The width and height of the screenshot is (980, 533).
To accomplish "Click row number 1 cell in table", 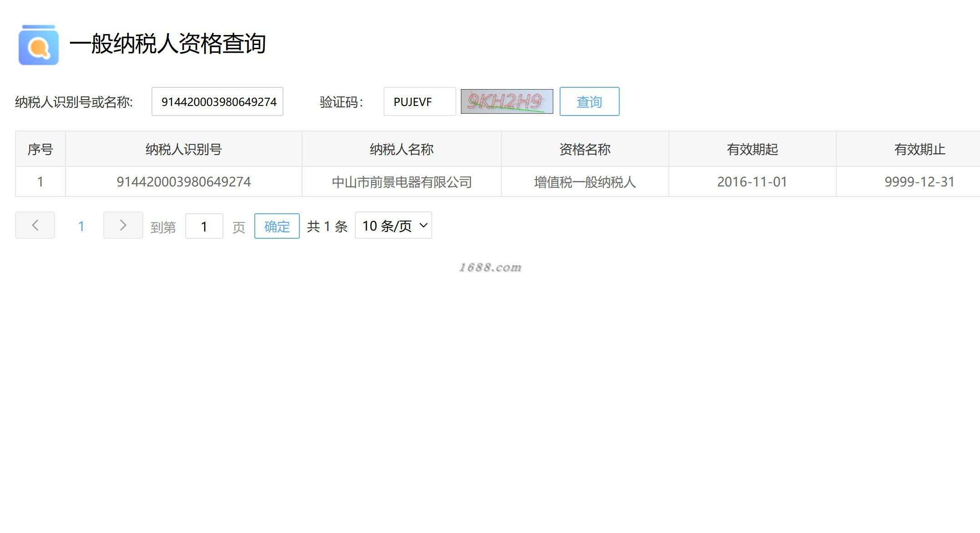I will click(x=40, y=182).
